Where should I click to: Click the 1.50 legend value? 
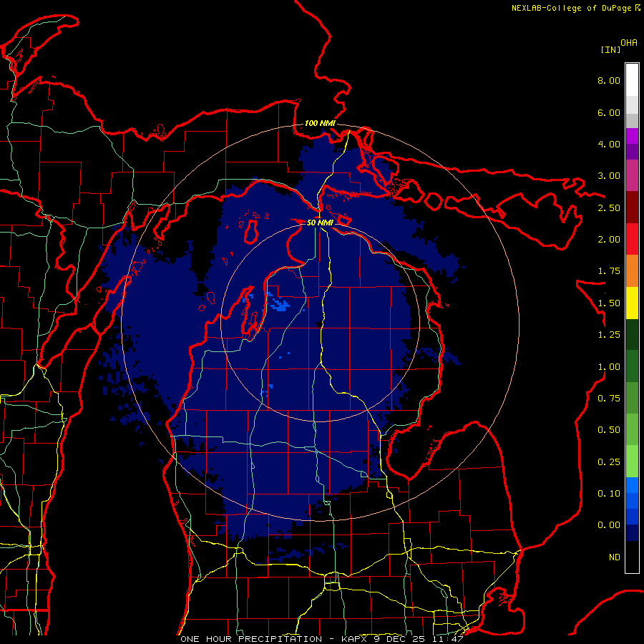(609, 303)
